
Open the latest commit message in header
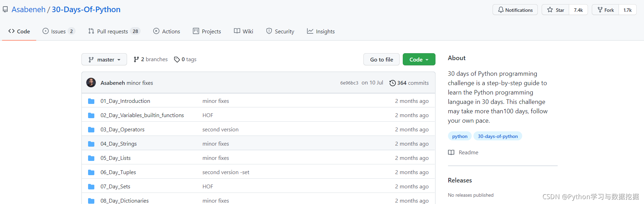140,83
